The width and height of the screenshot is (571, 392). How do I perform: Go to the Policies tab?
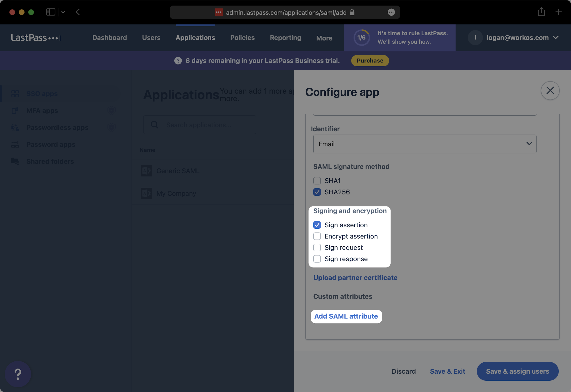242,38
